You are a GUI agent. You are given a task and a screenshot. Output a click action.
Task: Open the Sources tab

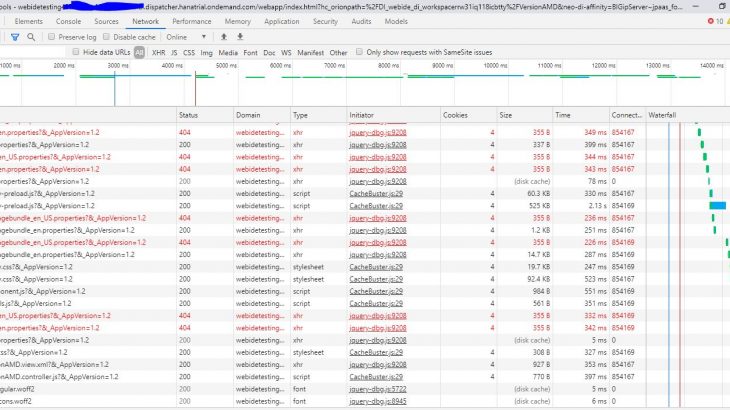point(106,21)
